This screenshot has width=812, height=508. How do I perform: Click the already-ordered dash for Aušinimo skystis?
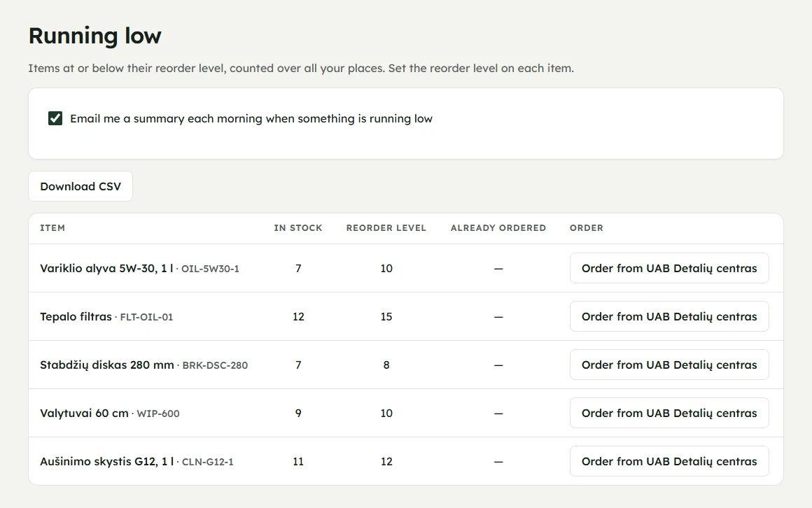coord(498,461)
